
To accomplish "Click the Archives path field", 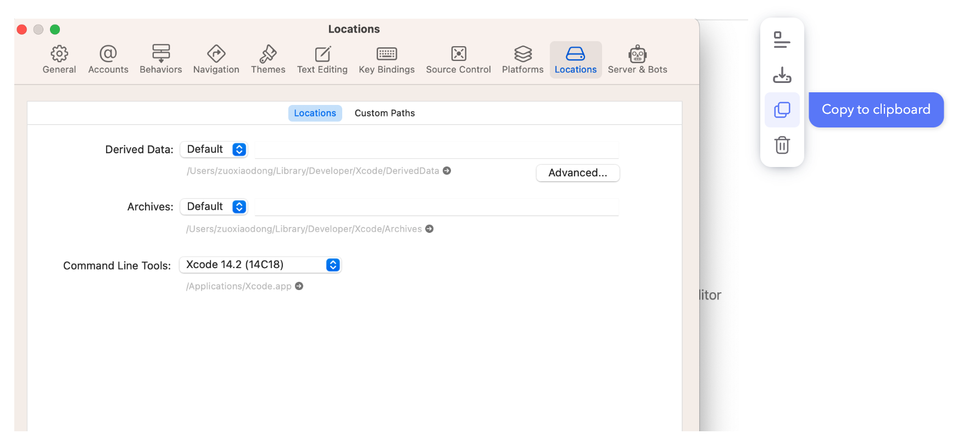I will point(437,207).
